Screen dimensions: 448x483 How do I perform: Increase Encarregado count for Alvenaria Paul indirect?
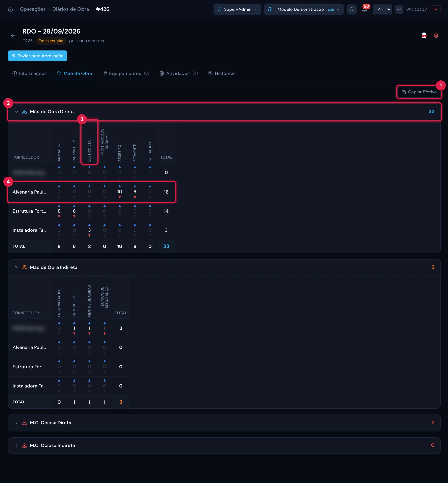(x=59, y=342)
